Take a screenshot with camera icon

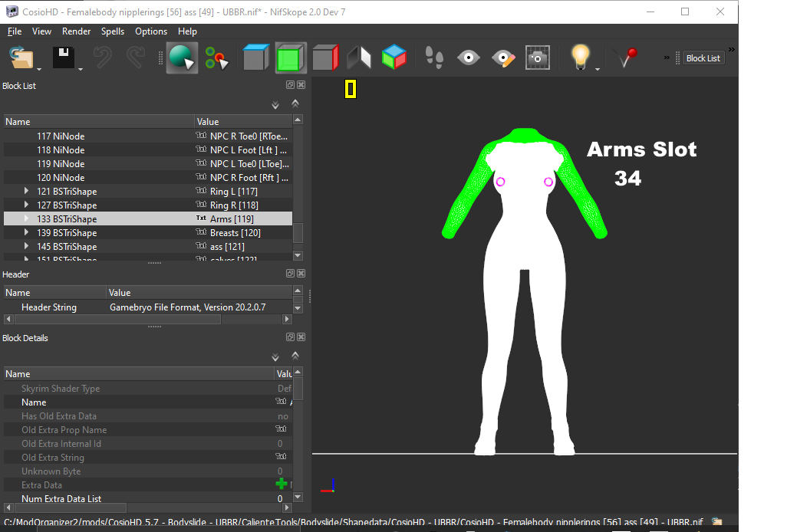pyautogui.click(x=537, y=58)
